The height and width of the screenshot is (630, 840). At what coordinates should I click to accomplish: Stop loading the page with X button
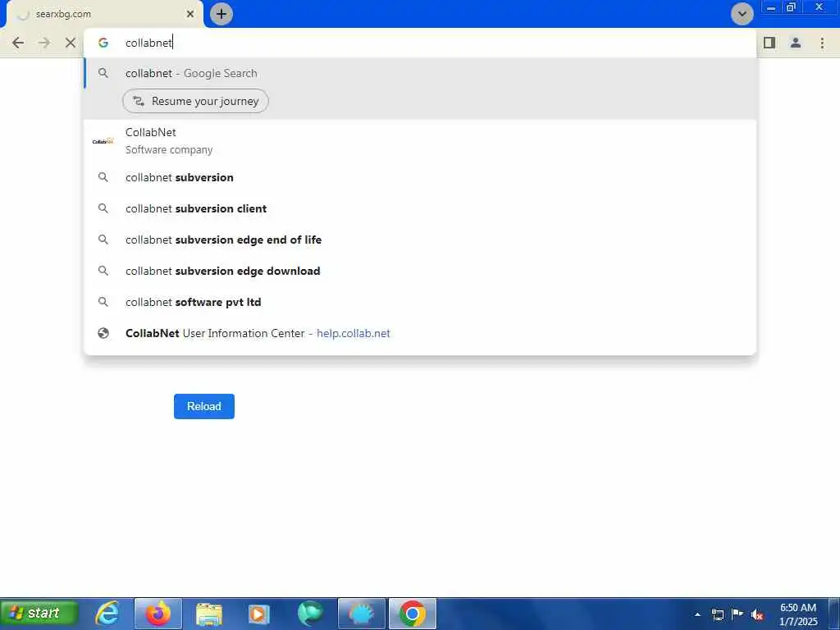(71, 43)
